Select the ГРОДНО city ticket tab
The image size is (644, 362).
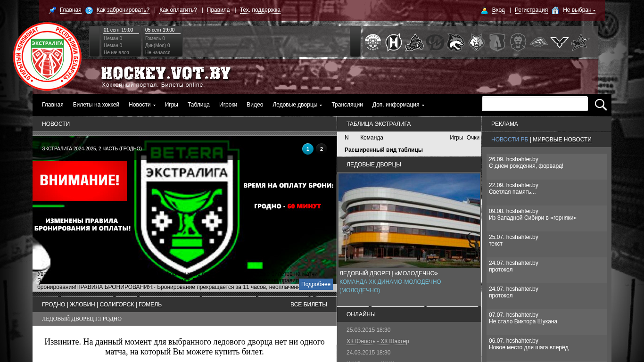click(54, 304)
